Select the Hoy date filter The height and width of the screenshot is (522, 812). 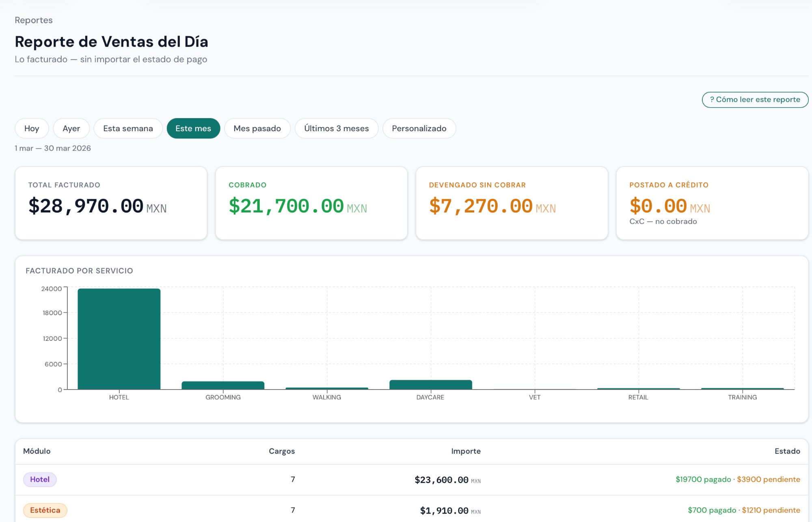(x=32, y=128)
